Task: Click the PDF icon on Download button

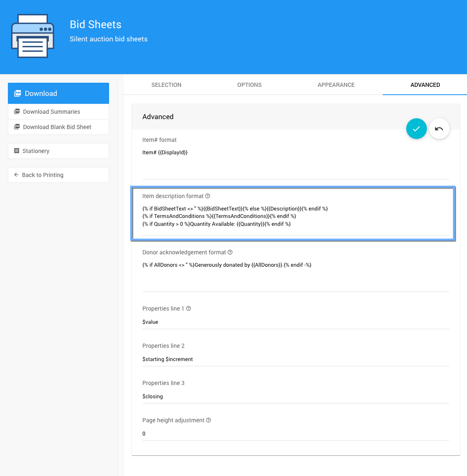Action: (17, 93)
